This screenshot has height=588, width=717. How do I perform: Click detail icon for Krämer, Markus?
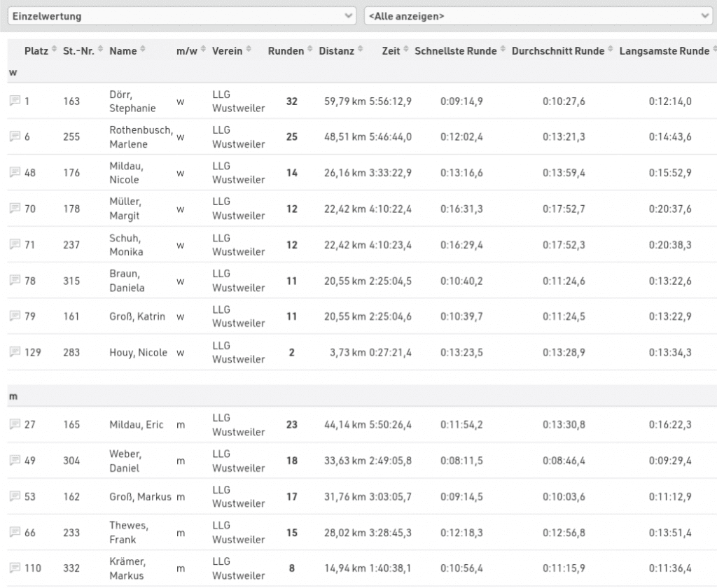[15, 568]
